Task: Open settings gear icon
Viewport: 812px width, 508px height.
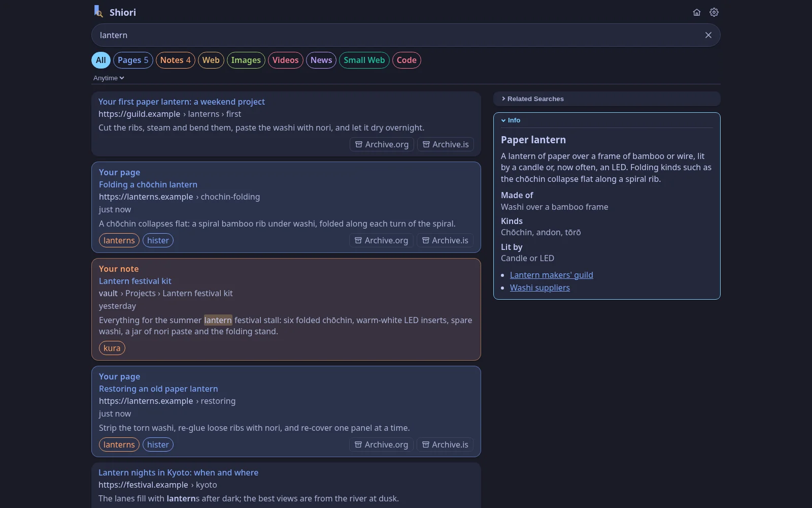Action: click(714, 12)
